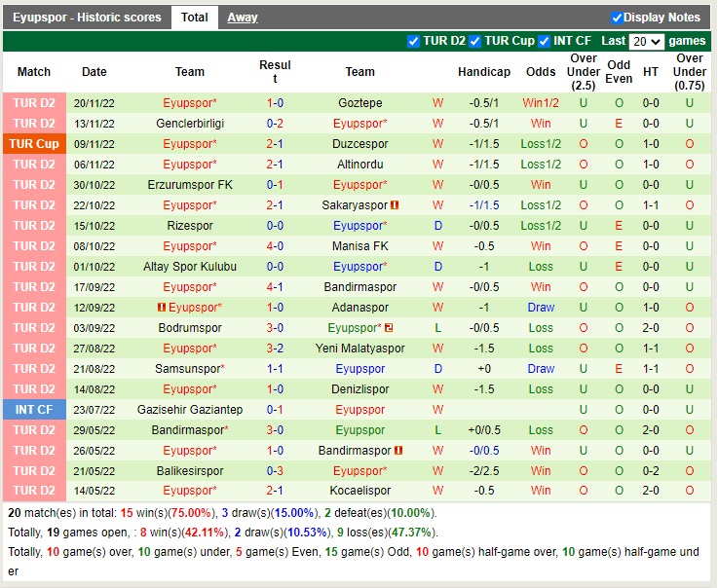Click the 4-1 score versus Bandirmaspor
Image resolution: width=718 pixels, height=588 pixels.
click(275, 287)
